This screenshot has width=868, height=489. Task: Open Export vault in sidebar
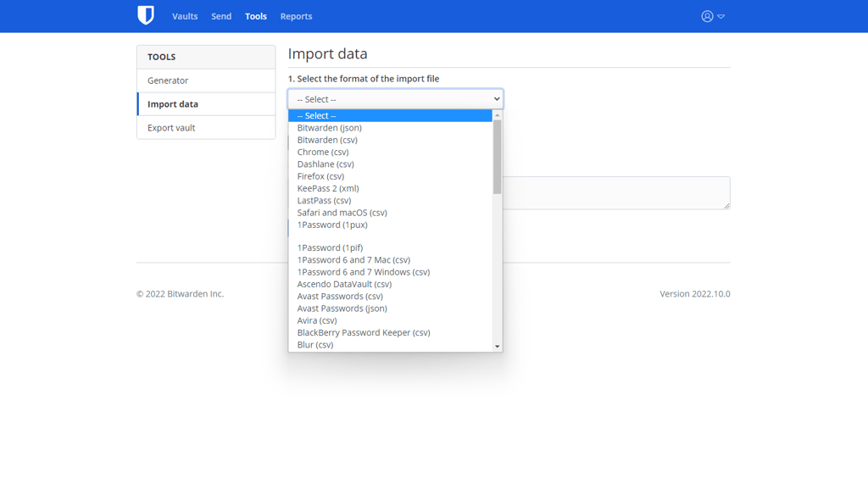pos(206,128)
